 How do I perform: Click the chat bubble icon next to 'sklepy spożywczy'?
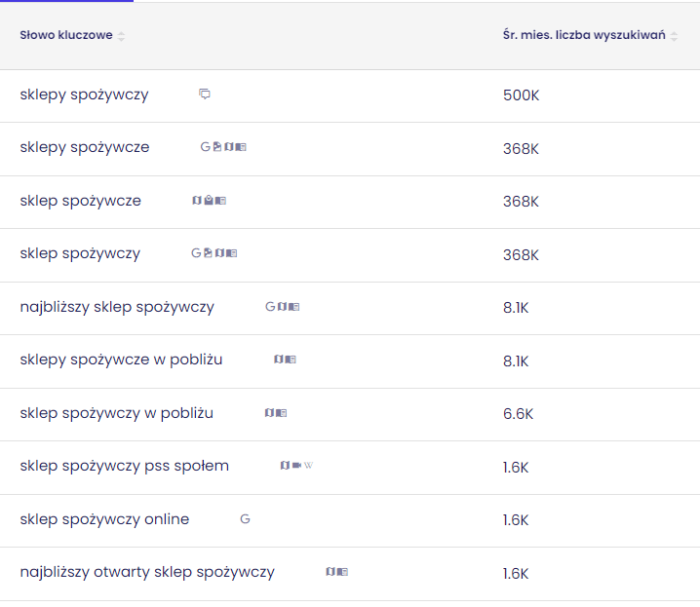[x=205, y=95]
